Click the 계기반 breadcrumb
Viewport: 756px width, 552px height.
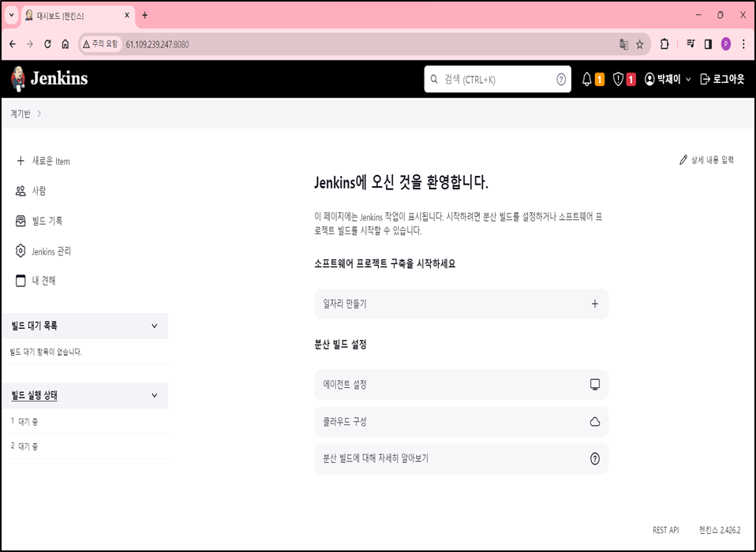coord(21,114)
